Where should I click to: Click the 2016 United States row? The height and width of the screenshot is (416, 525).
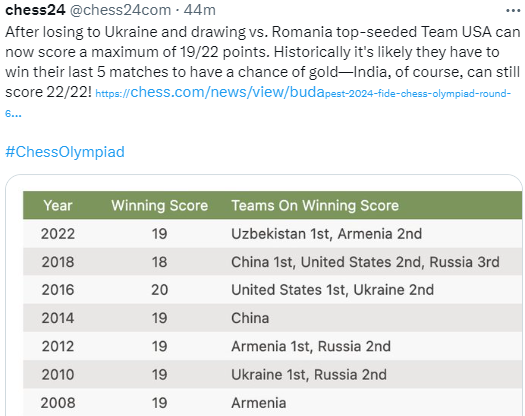coord(272,290)
